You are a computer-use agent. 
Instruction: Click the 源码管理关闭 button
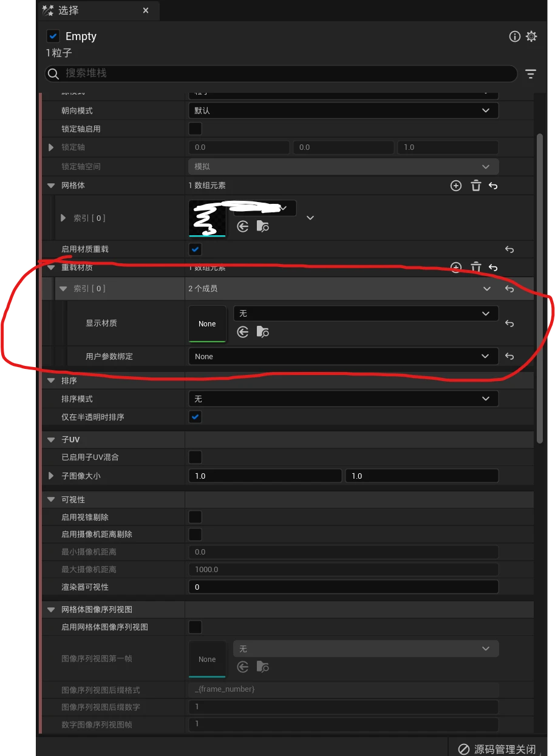tap(497, 749)
